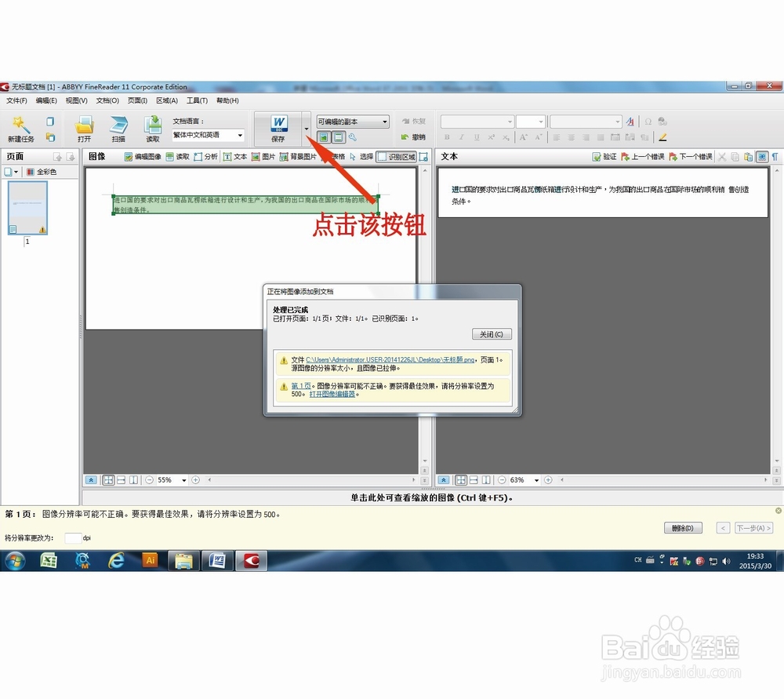Choose the 选择 pointer tool
This screenshot has width=784, height=699.
361,157
